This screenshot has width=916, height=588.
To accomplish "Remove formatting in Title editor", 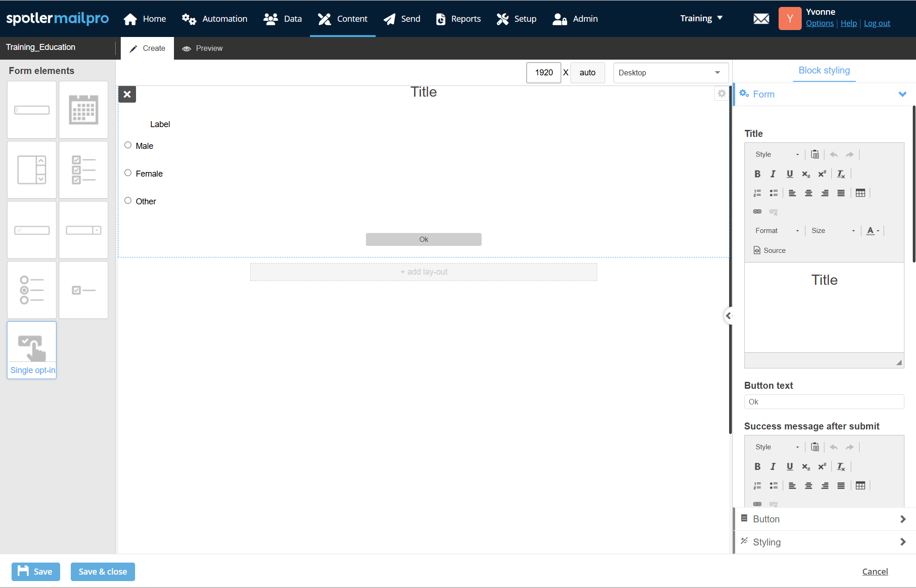I will tap(841, 174).
